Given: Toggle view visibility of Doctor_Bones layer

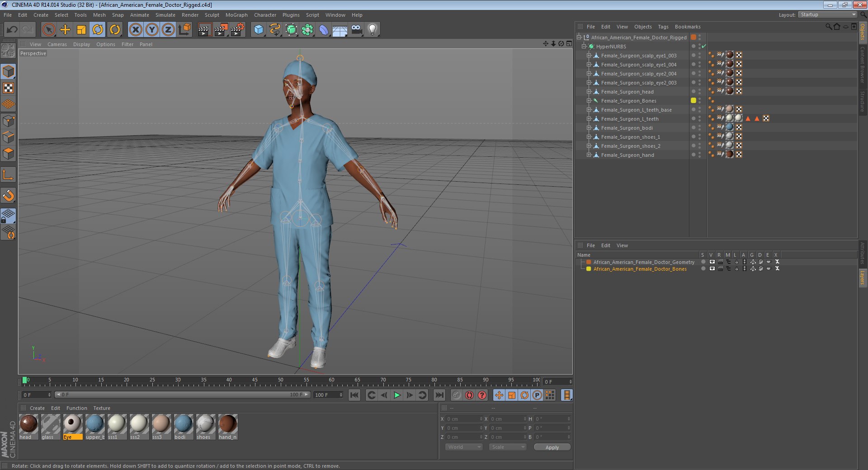Looking at the screenshot, I should pos(712,268).
